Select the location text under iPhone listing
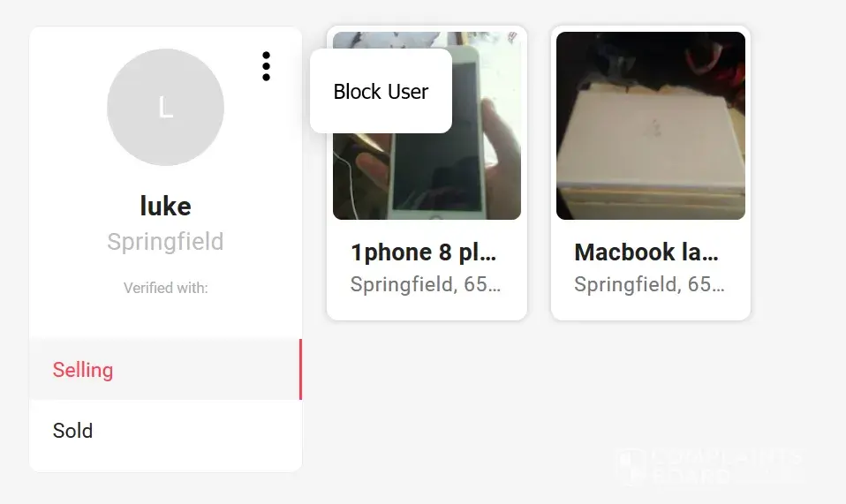 coord(426,284)
